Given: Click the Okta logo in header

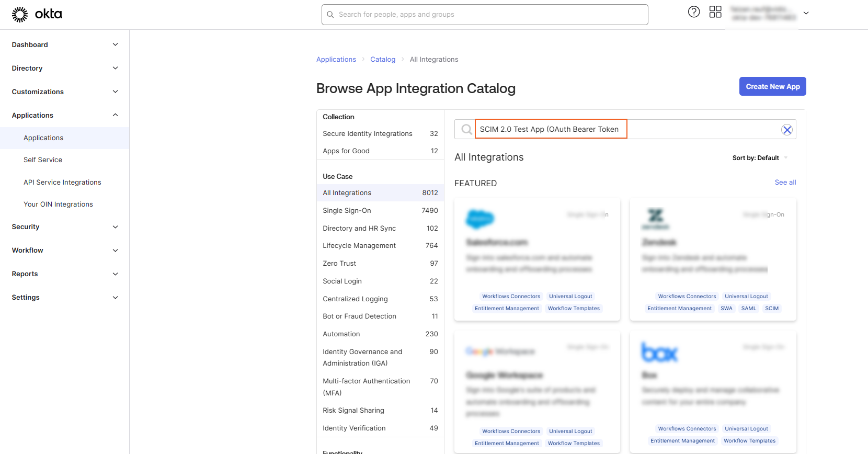Looking at the screenshot, I should coord(37,14).
